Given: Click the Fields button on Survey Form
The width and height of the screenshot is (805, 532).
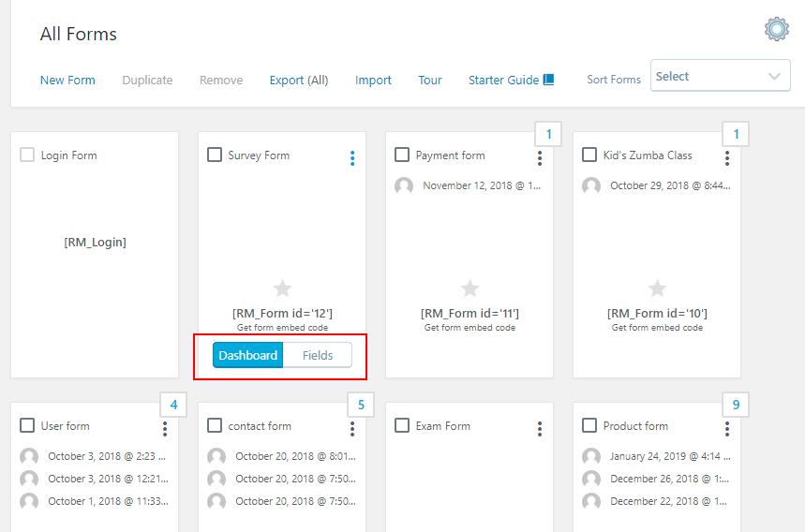Looking at the screenshot, I should pos(318,355).
